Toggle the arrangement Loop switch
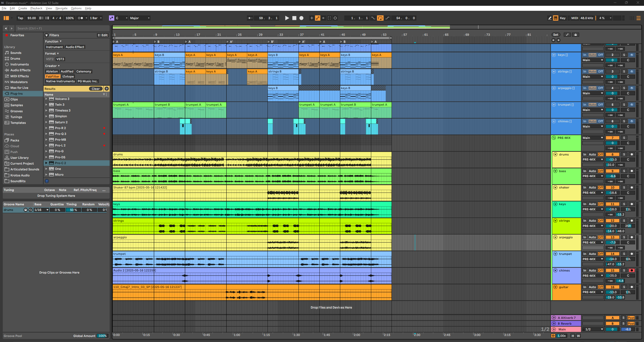The width and height of the screenshot is (644, 342). tap(380, 18)
